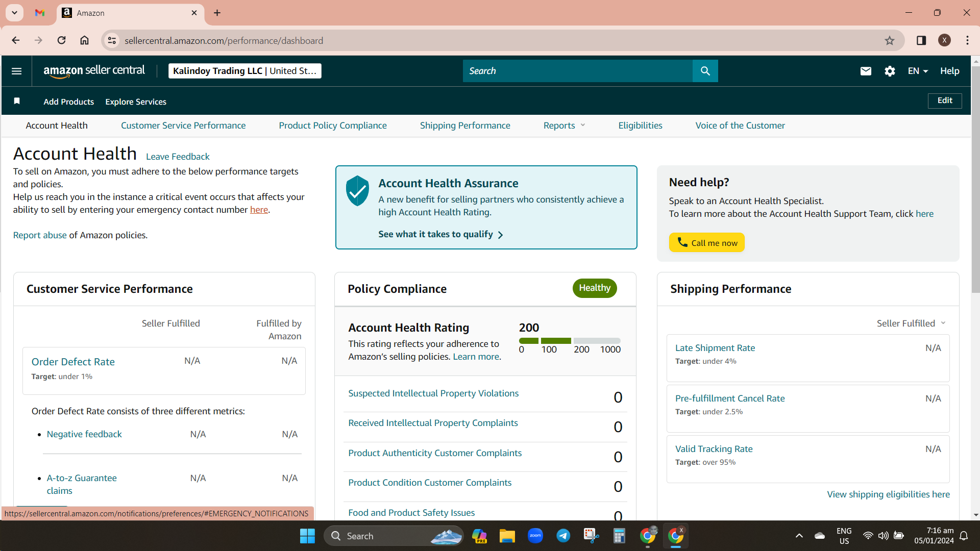Open Product Condition Customer Complaints
Viewport: 980px width, 551px height.
pyautogui.click(x=430, y=483)
